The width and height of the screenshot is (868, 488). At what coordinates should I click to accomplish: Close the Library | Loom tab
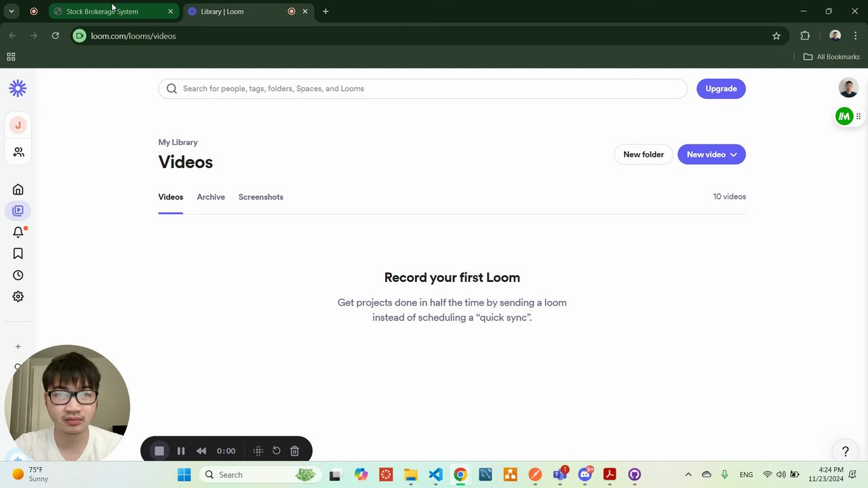(304, 12)
